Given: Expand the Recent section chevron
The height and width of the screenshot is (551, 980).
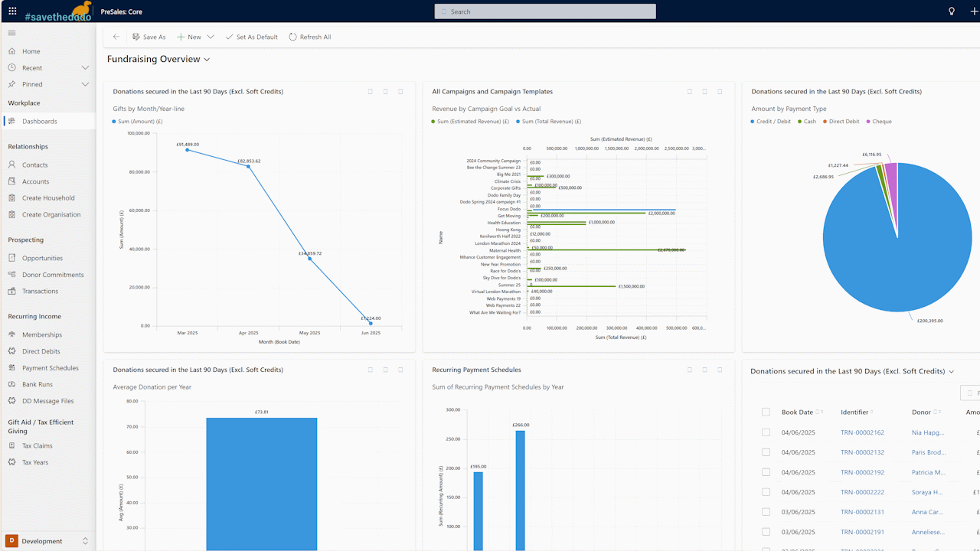Looking at the screenshot, I should pos(85,68).
